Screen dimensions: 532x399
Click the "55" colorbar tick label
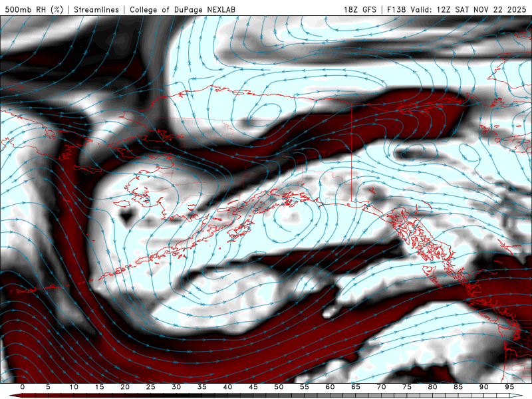coord(305,387)
